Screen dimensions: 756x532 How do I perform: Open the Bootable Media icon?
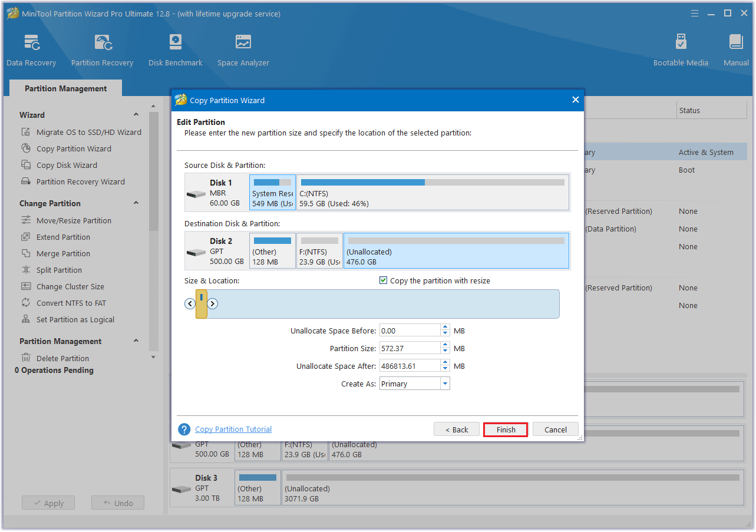681,42
